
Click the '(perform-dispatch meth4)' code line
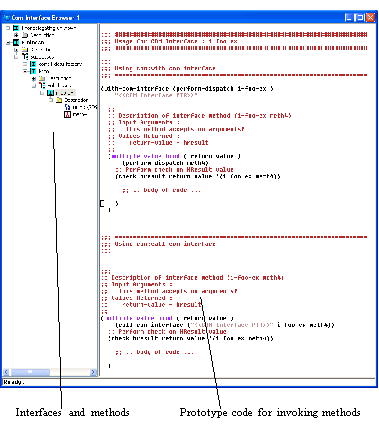coord(165,163)
